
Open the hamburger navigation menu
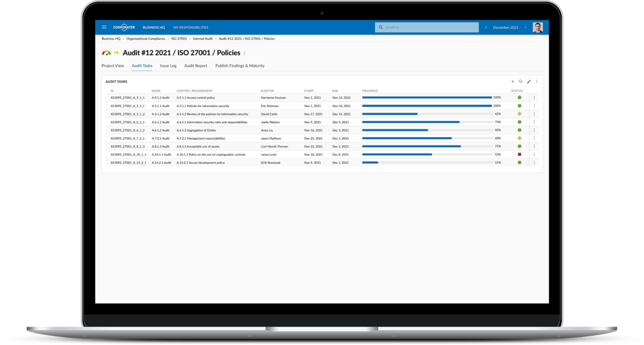(x=104, y=27)
